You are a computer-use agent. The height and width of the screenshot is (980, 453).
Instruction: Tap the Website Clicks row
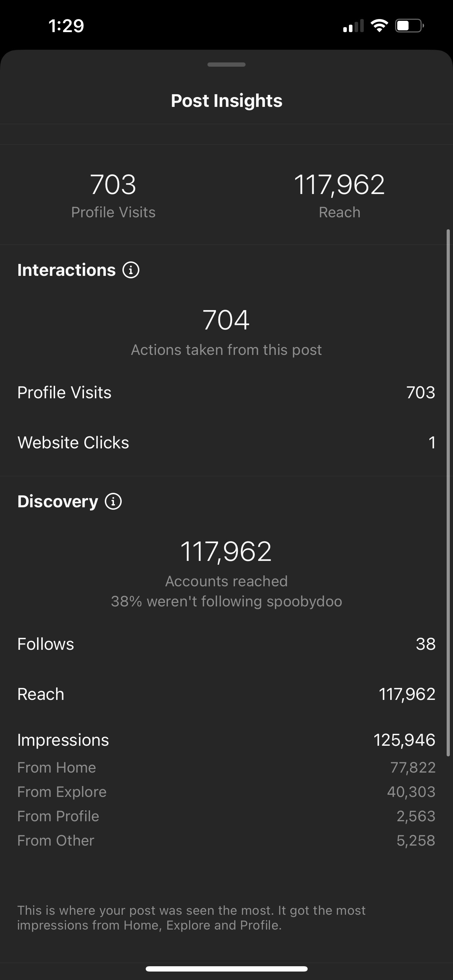click(x=226, y=442)
